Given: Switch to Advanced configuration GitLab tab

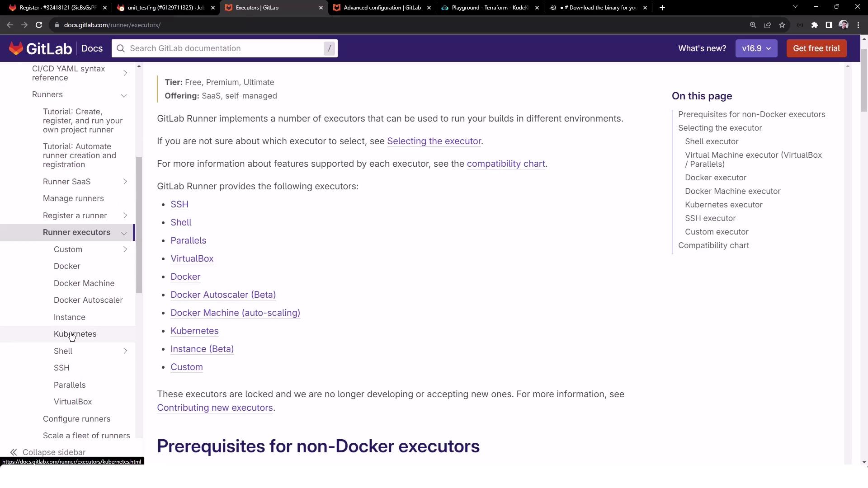Looking at the screenshot, I should pos(382,8).
